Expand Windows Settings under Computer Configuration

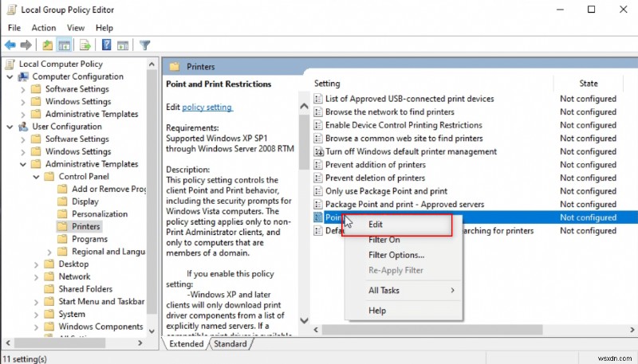click(23, 102)
